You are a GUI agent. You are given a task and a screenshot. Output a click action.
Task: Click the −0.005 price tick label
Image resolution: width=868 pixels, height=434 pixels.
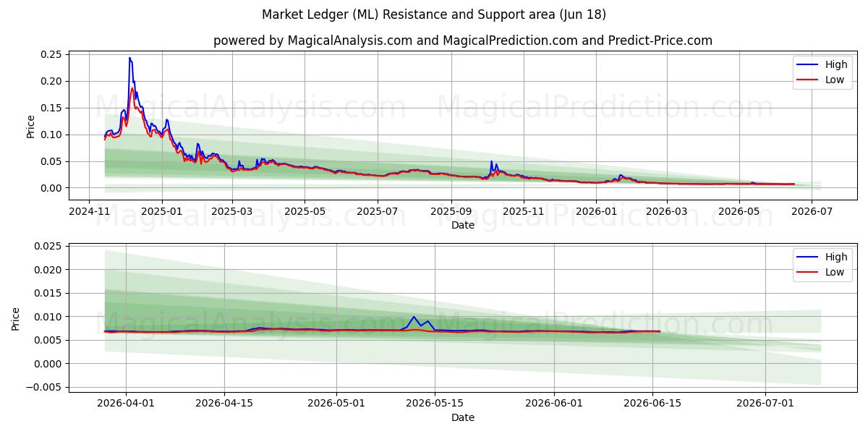point(44,387)
